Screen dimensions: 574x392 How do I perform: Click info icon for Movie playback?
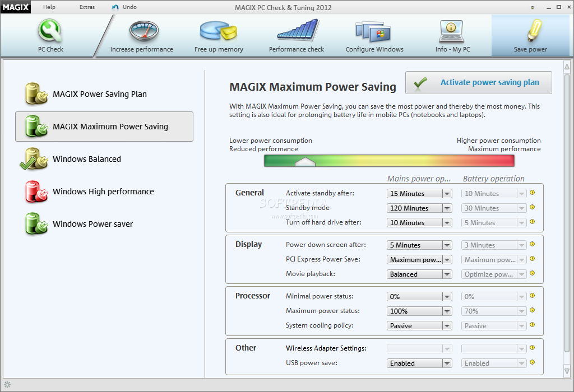(x=533, y=273)
